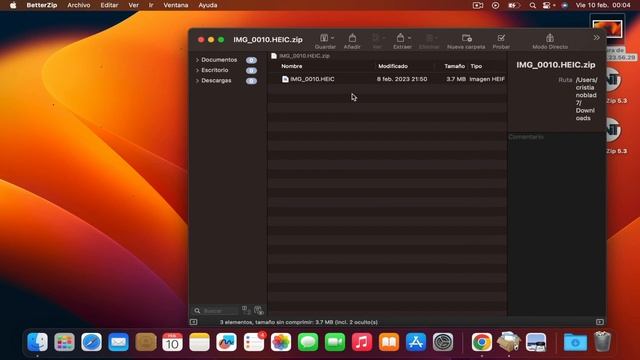Viewport: 640px width, 360px height.
Task: Show more toolbar items with double chevron
Action: (x=596, y=38)
